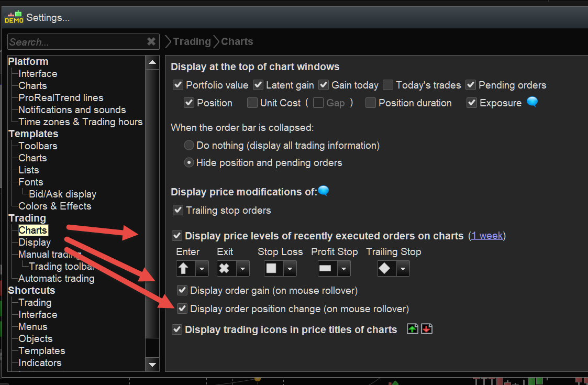Open the Stop Loss marker dropdown
Image resolution: width=588 pixels, height=385 pixels.
coord(291,269)
